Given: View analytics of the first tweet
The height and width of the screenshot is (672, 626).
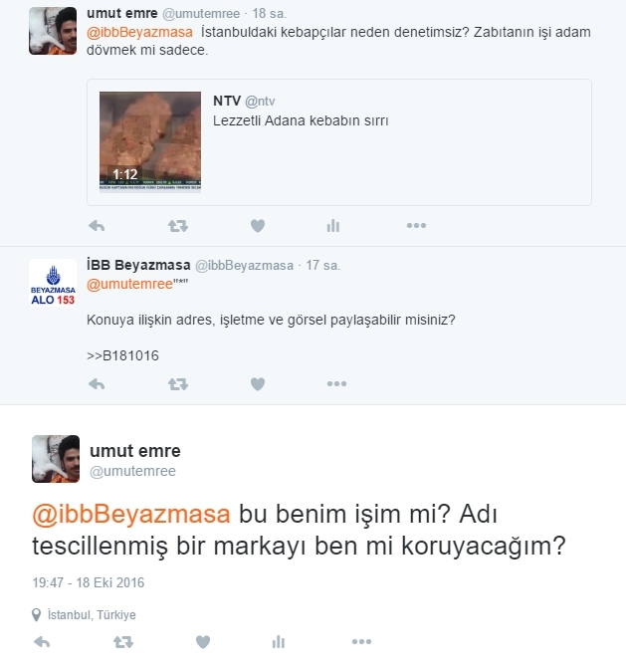Looking at the screenshot, I should click(333, 225).
